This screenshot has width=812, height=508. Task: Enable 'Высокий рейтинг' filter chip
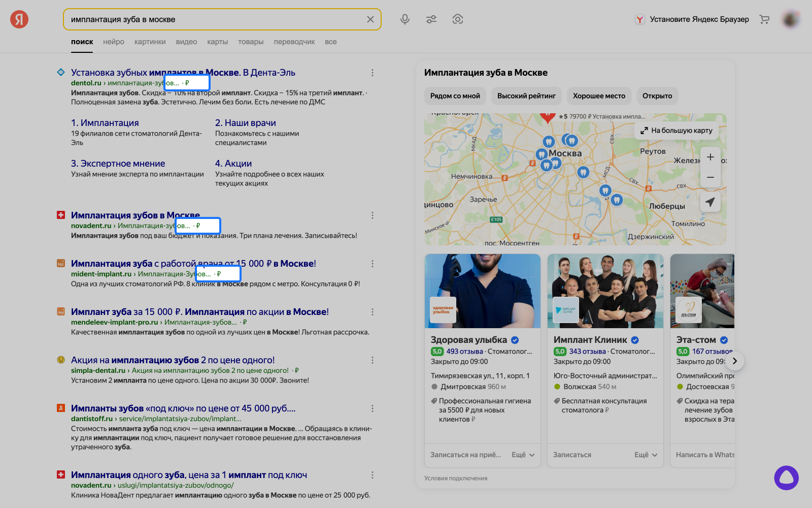point(526,96)
